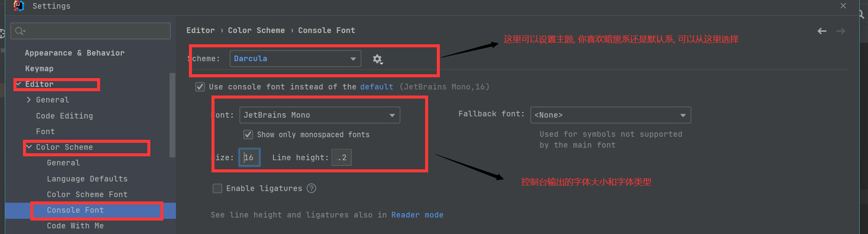Open General under Color Scheme
Image resolution: width=868 pixels, height=234 pixels.
point(63,163)
